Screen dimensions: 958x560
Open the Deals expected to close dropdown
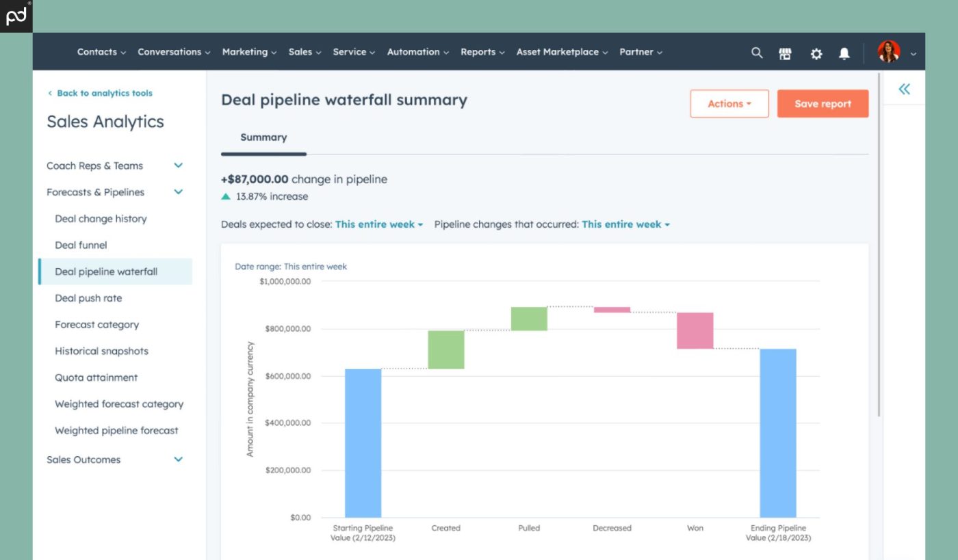click(378, 224)
